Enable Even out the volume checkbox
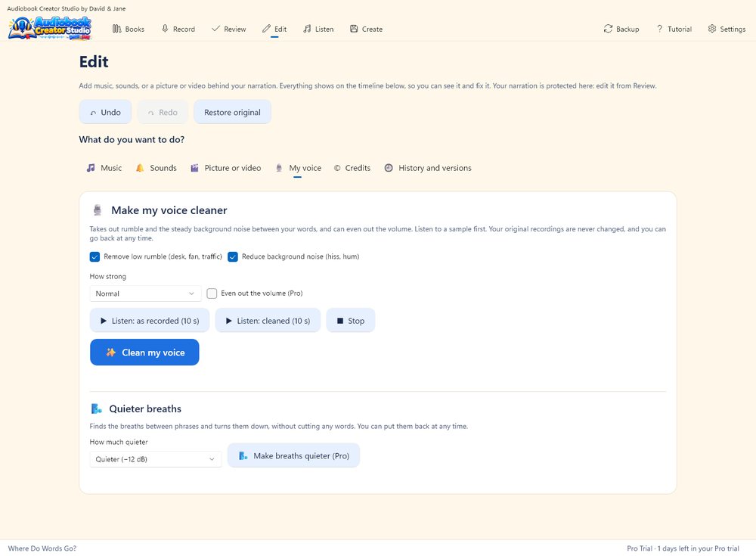The width and height of the screenshot is (756, 556). click(212, 294)
